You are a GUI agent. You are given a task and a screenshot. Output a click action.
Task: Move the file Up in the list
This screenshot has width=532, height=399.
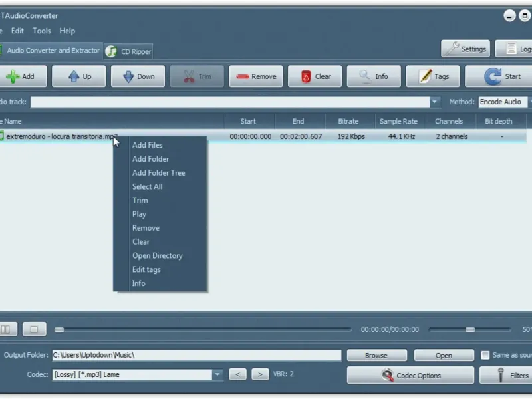point(78,76)
